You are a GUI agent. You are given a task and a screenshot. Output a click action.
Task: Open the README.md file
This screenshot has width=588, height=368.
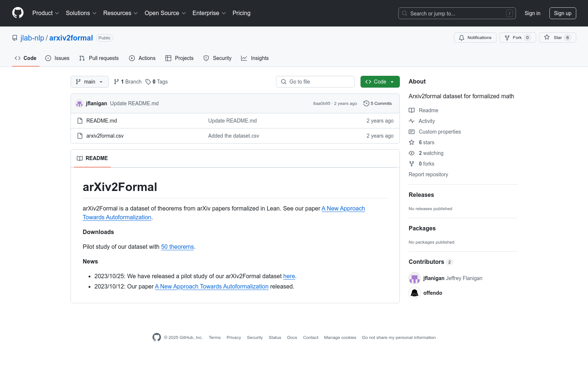coord(101,121)
